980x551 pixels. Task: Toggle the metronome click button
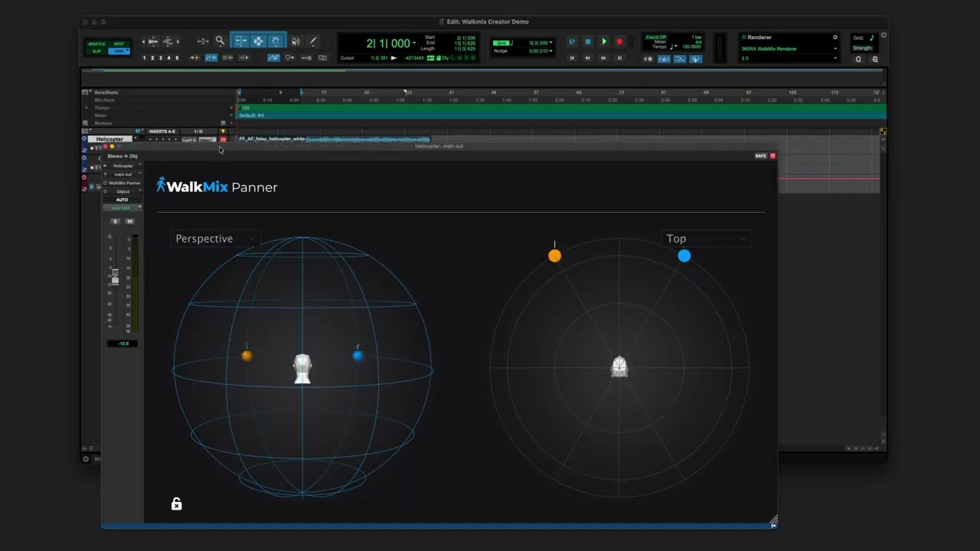(664, 59)
